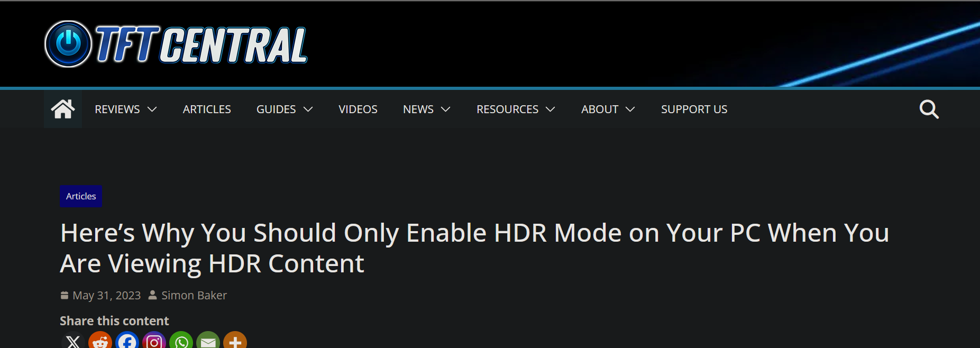The image size is (980, 348).
Task: Expand the Resources menu chevron
Action: coord(551,109)
